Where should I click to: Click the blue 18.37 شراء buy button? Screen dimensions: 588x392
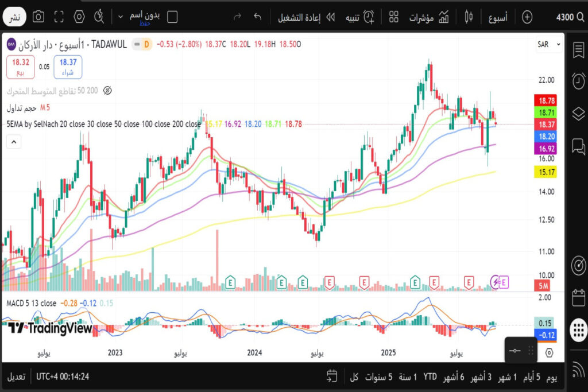(x=68, y=66)
